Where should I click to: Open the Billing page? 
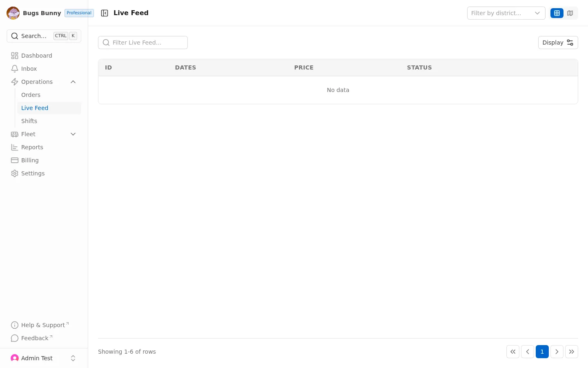[x=44, y=160]
